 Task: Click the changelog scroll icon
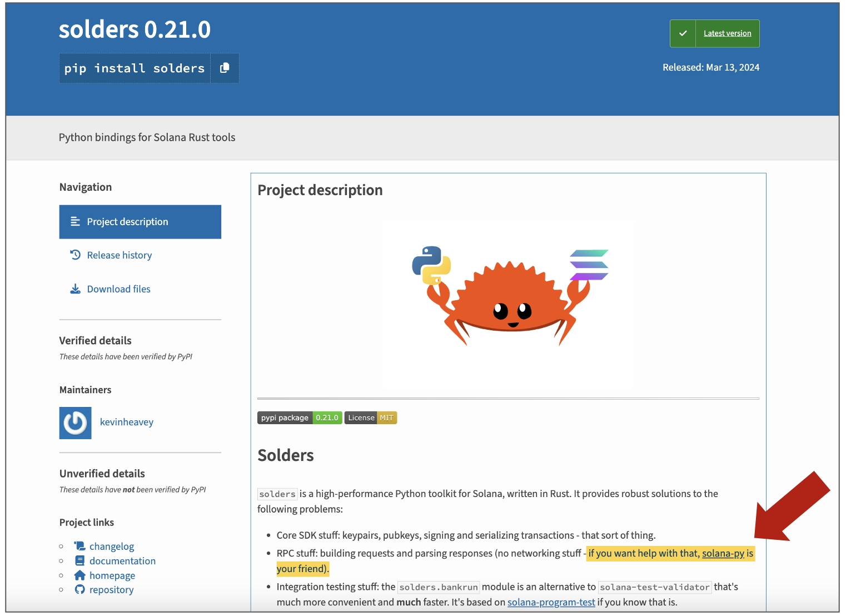point(80,546)
